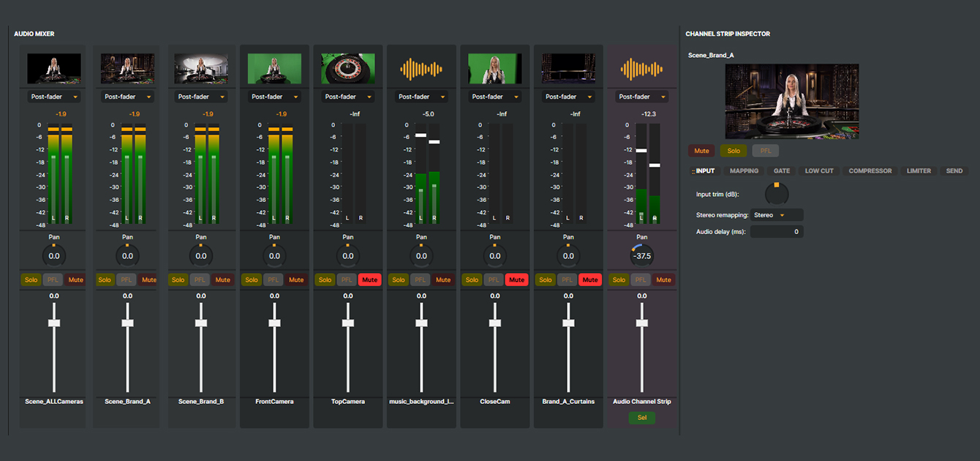
Task: Enable PFL on music_background channel
Action: pos(421,280)
